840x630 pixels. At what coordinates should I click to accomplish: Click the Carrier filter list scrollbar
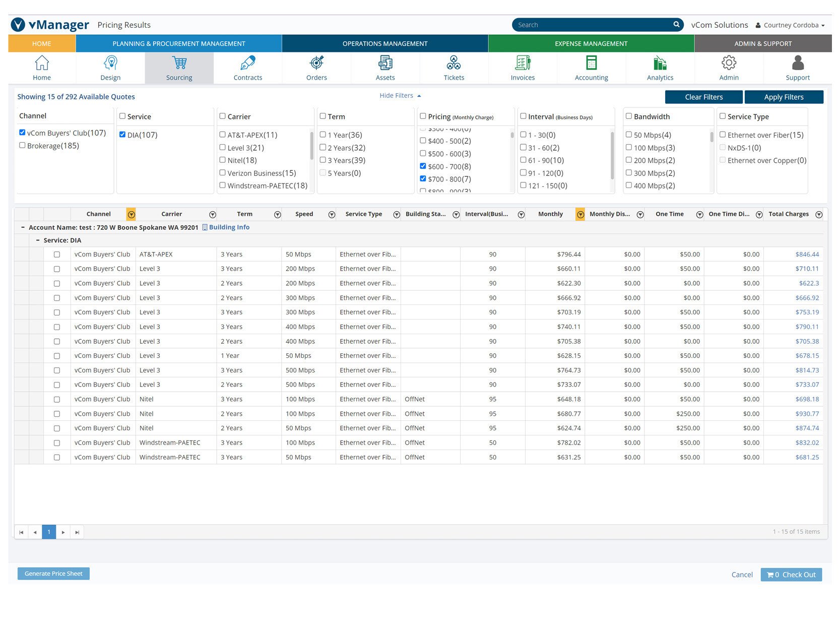coord(312,146)
